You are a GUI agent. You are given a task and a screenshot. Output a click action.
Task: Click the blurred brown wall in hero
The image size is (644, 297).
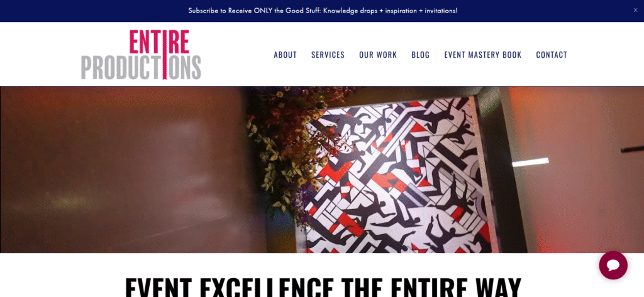click(x=123, y=168)
